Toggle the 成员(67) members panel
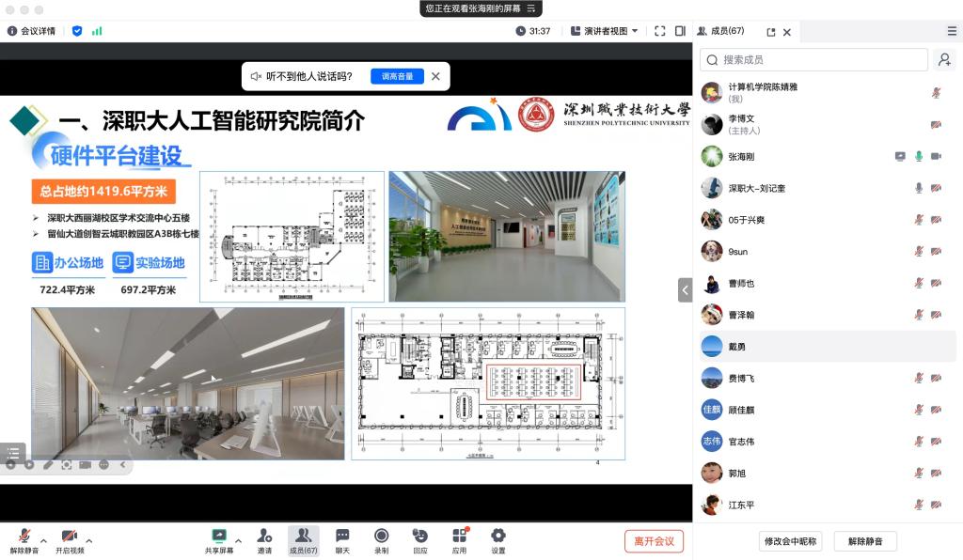This screenshot has width=963, height=560. (303, 540)
